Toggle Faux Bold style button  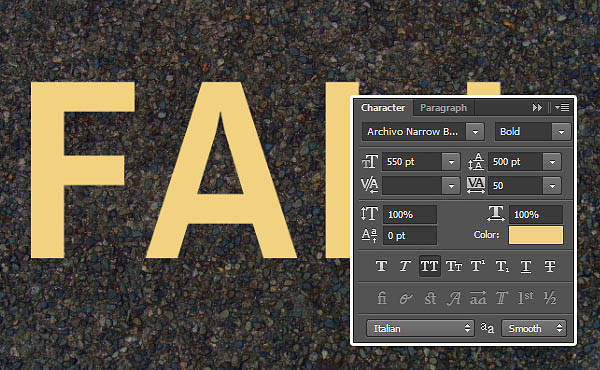pyautogui.click(x=381, y=266)
